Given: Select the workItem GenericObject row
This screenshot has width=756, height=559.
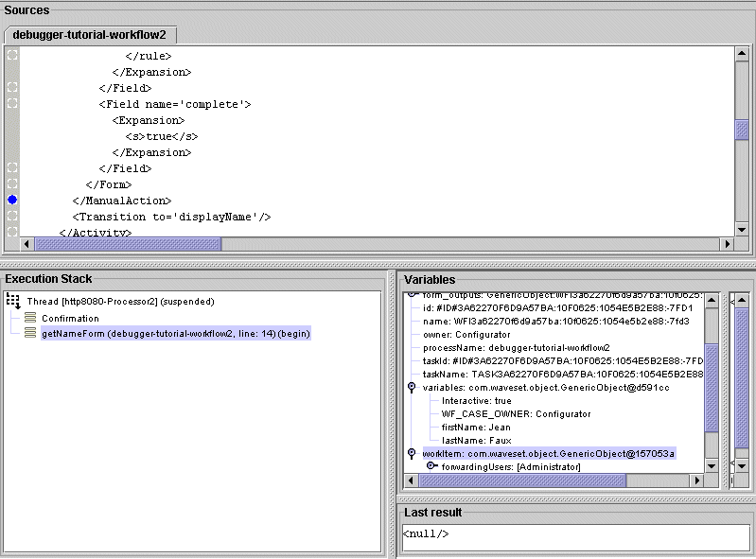Looking at the screenshot, I should (549, 453).
